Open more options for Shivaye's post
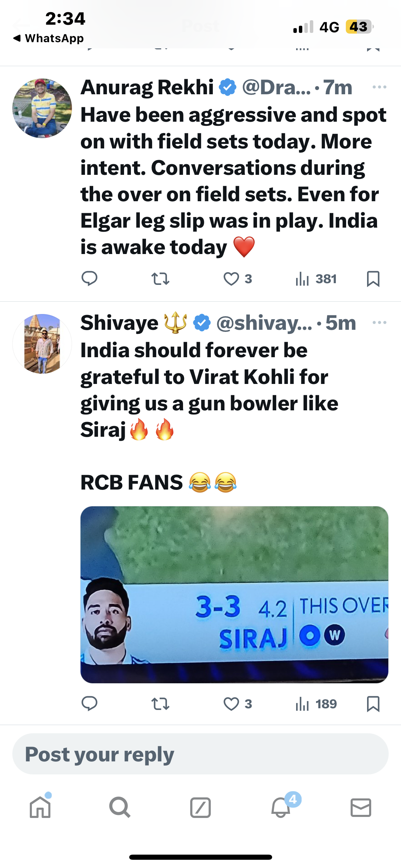This screenshot has width=401, height=868. click(x=379, y=323)
